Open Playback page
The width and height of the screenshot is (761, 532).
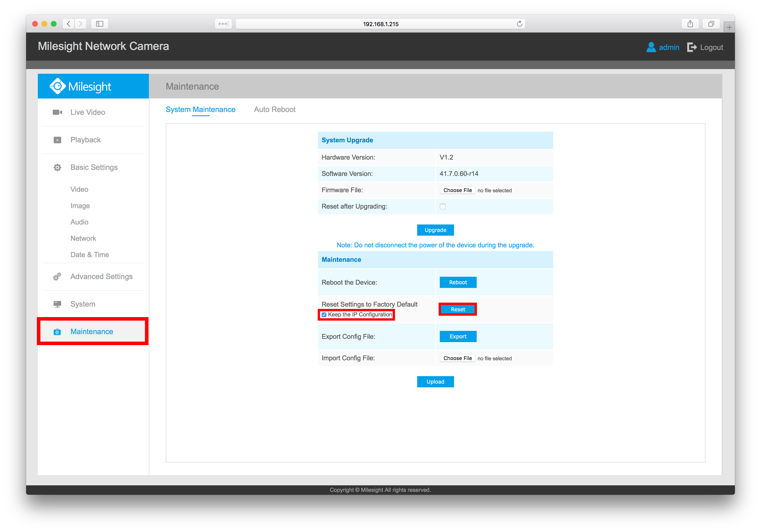(85, 140)
